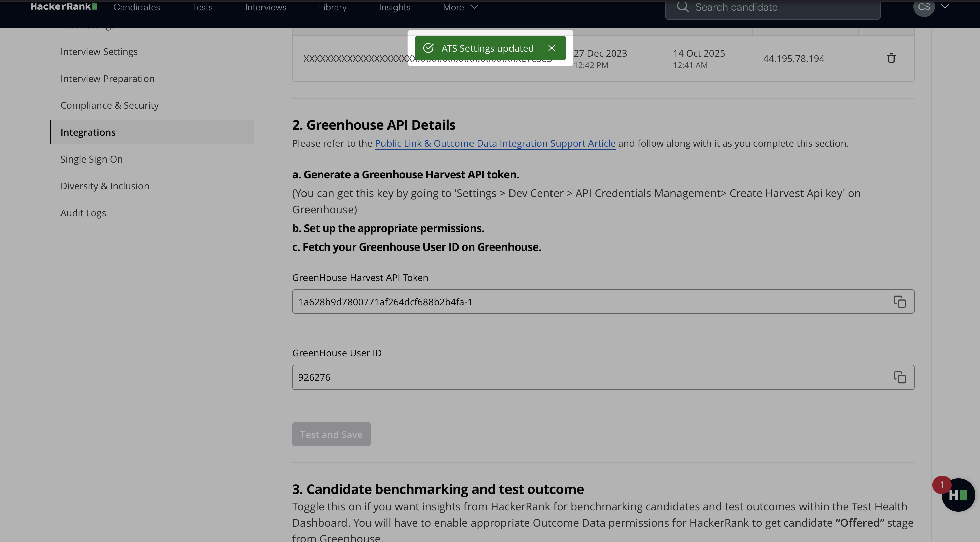This screenshot has height=542, width=980.
Task: Click into the GreenHouse User ID field
Action: click(571, 377)
